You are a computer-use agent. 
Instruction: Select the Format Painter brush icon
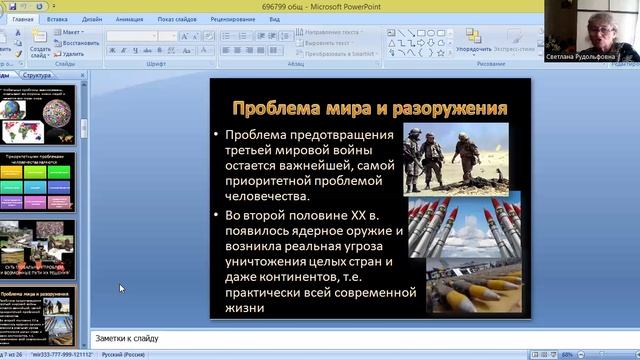point(18,53)
